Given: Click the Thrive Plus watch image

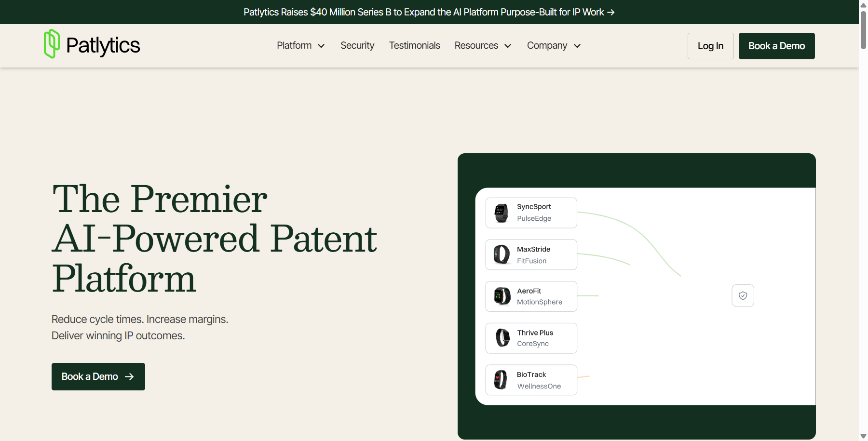Looking at the screenshot, I should [502, 338].
